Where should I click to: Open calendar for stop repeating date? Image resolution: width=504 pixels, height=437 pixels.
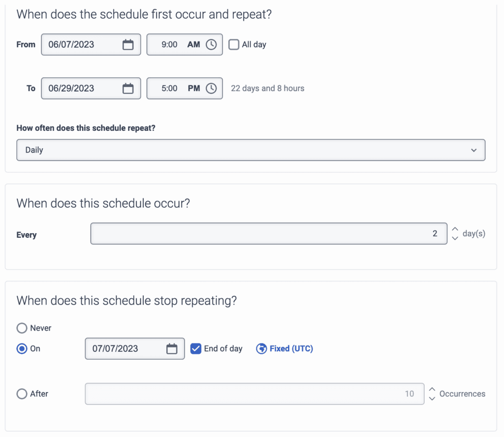[x=172, y=348]
